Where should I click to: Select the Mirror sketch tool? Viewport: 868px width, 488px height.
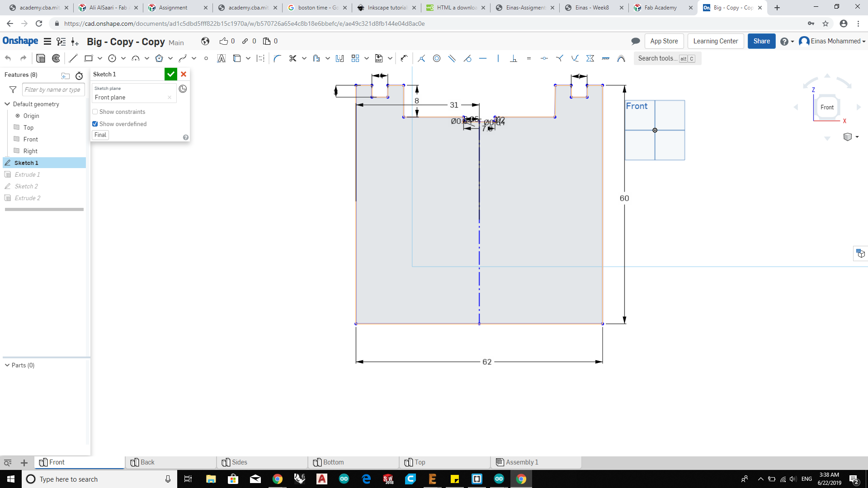340,58
